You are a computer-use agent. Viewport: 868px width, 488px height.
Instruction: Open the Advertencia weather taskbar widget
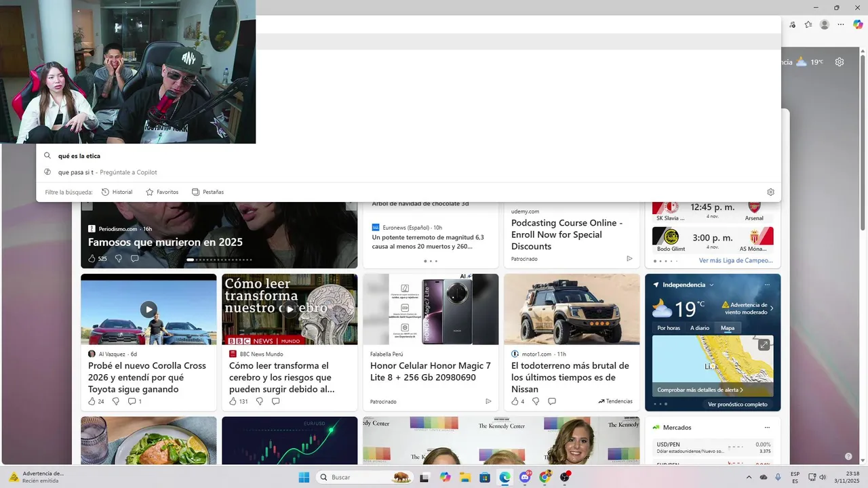click(37, 477)
